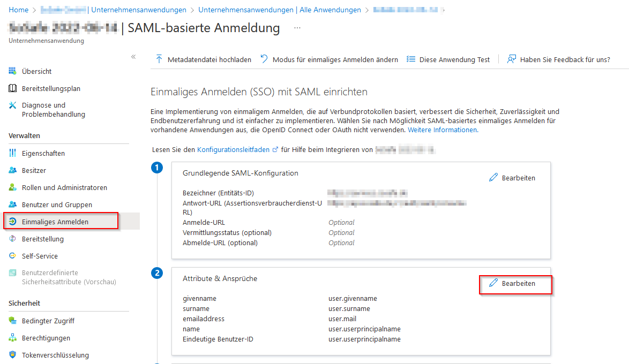The image size is (629, 364).
Task: Click Metadatendatei hochladen upload button
Action: tap(203, 59)
